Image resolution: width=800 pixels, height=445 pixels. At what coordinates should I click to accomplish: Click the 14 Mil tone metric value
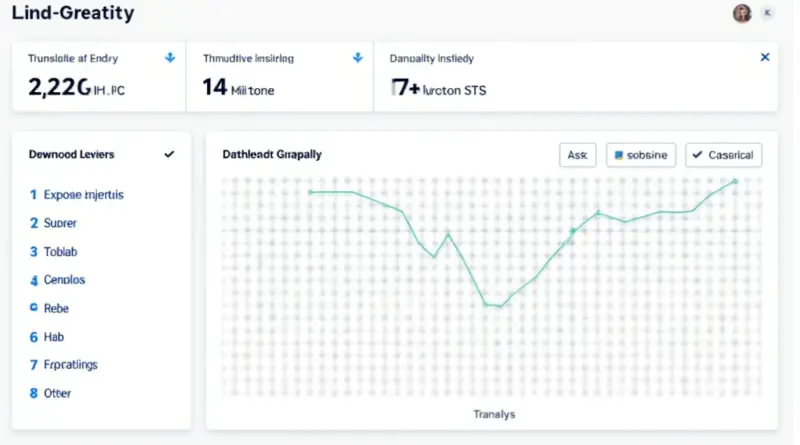238,89
